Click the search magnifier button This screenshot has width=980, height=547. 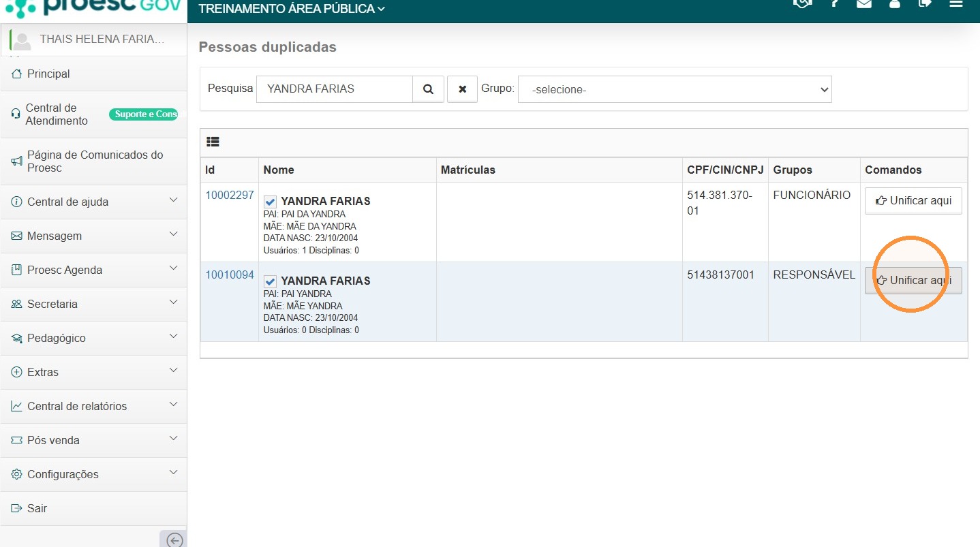point(429,89)
